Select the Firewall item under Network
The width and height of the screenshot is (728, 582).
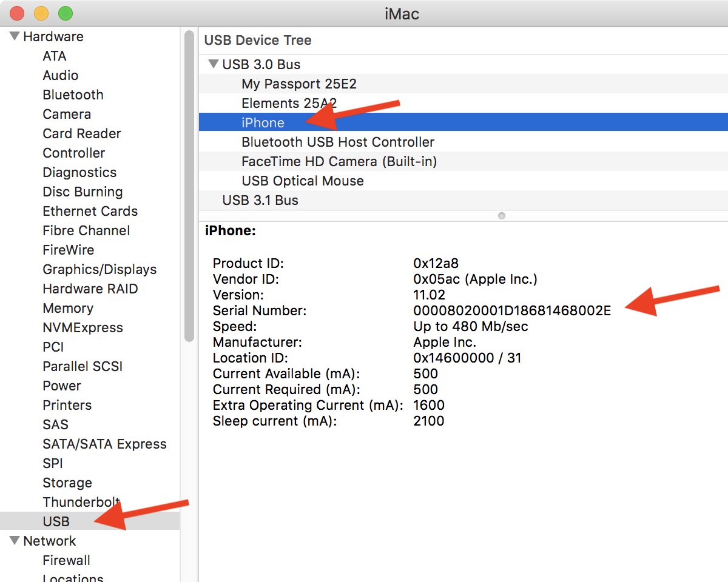[66, 560]
